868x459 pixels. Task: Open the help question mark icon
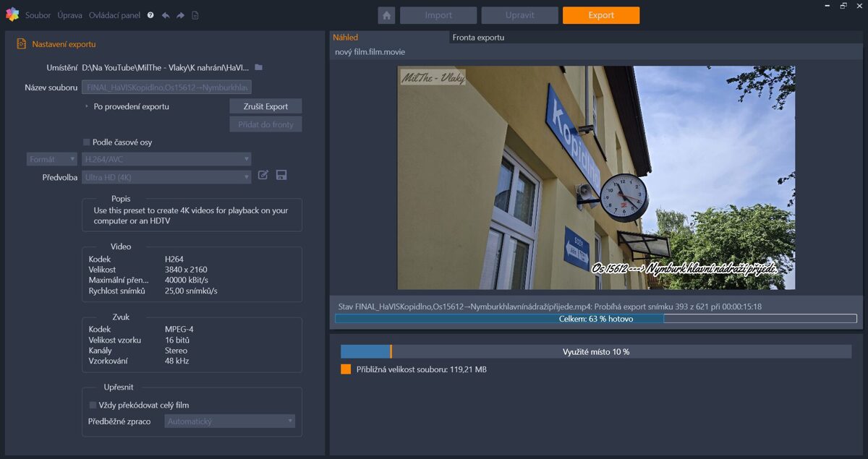coord(150,15)
